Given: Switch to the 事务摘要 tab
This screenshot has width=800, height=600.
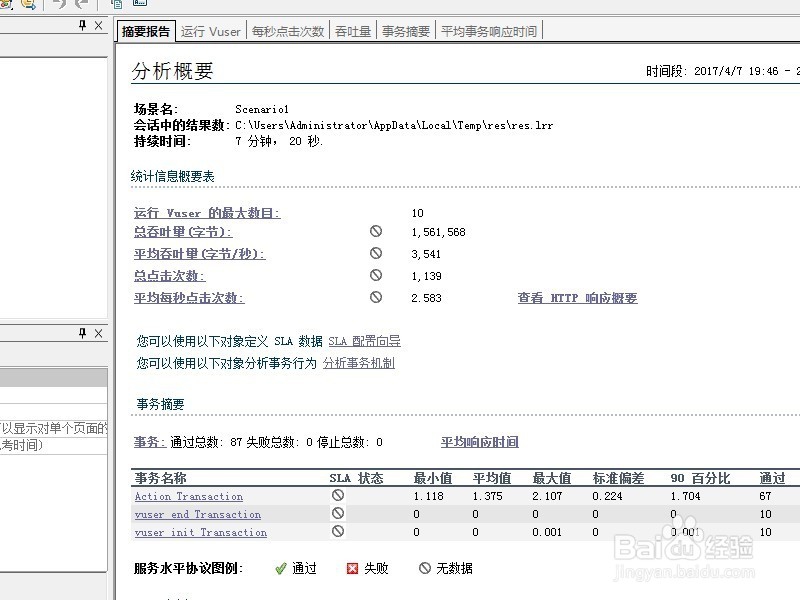Looking at the screenshot, I should pos(405,30).
